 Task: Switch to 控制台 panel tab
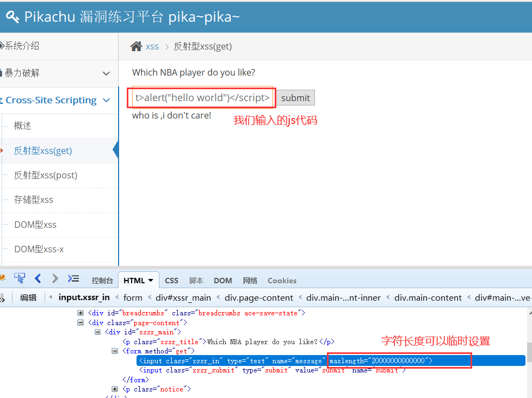[x=102, y=281]
